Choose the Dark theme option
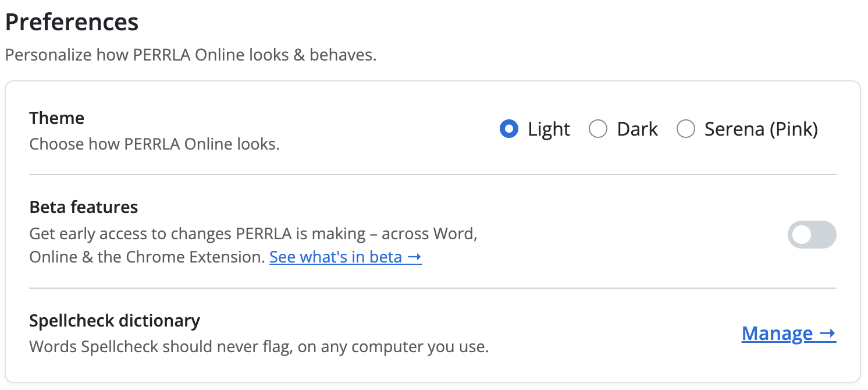The height and width of the screenshot is (390, 868). click(598, 129)
